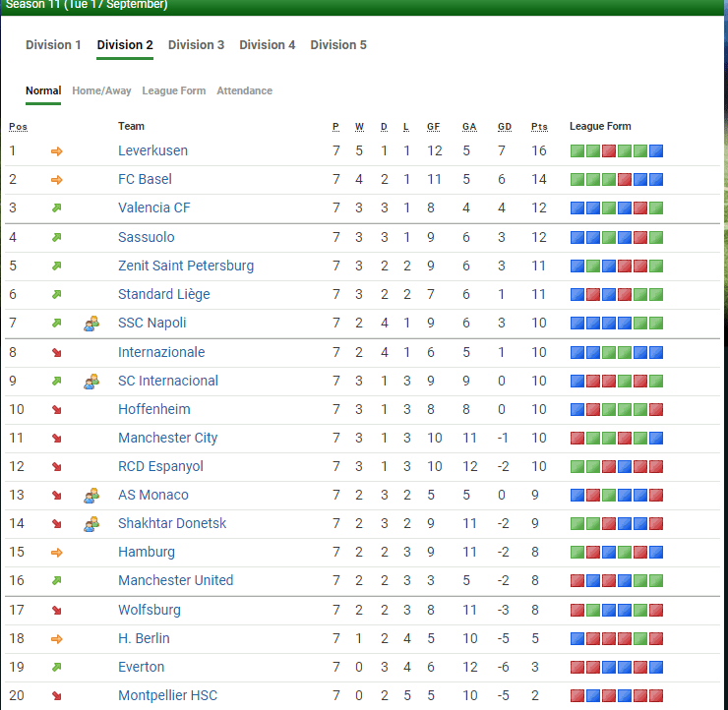The width and height of the screenshot is (728, 710).
Task: Click Everton's green up arrow icon
Action: [56, 667]
